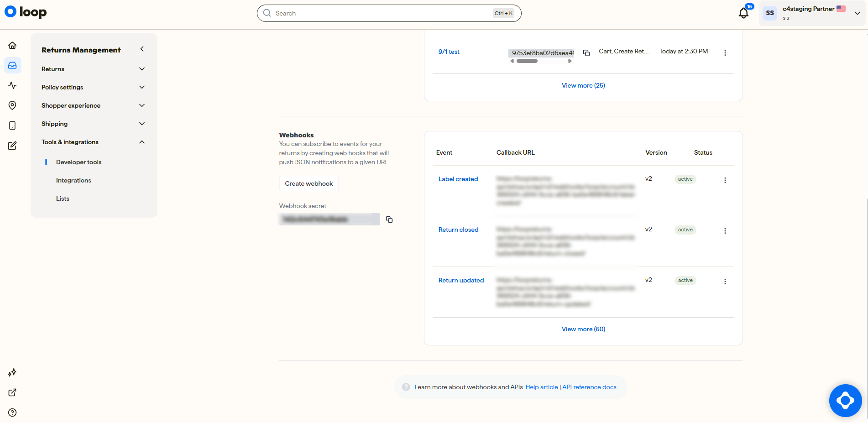Open the external link sidebar icon
Image resolution: width=868 pixels, height=423 pixels.
tap(12, 392)
